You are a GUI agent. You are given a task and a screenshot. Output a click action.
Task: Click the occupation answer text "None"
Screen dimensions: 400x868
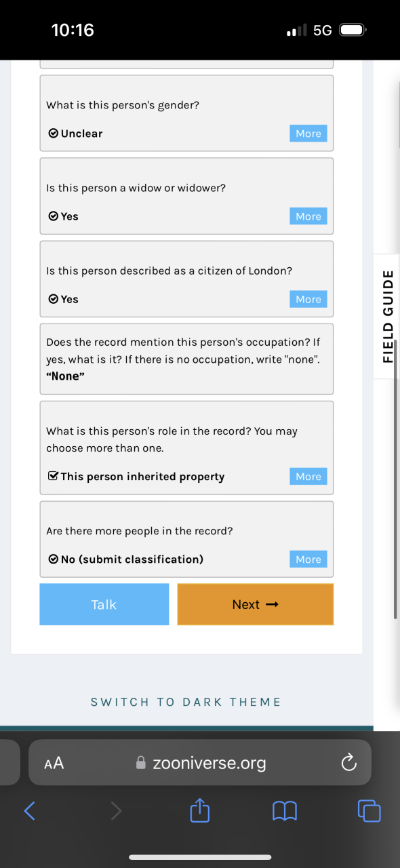pos(65,376)
